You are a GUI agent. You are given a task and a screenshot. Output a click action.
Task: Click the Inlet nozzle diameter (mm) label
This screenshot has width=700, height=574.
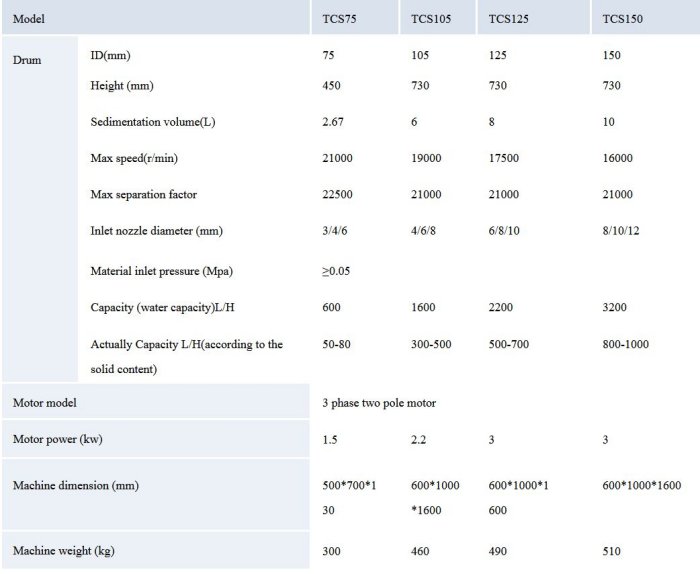pyautogui.click(x=156, y=231)
